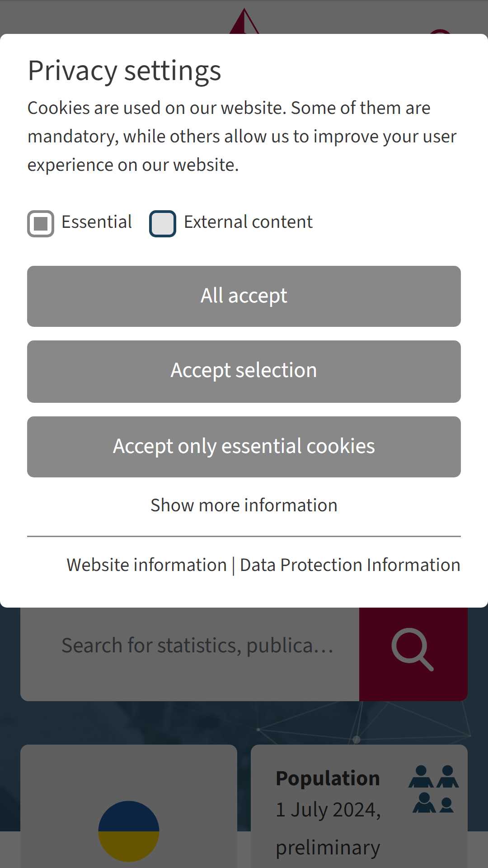Click the External content label
This screenshot has height=868, width=488.
pos(248,222)
